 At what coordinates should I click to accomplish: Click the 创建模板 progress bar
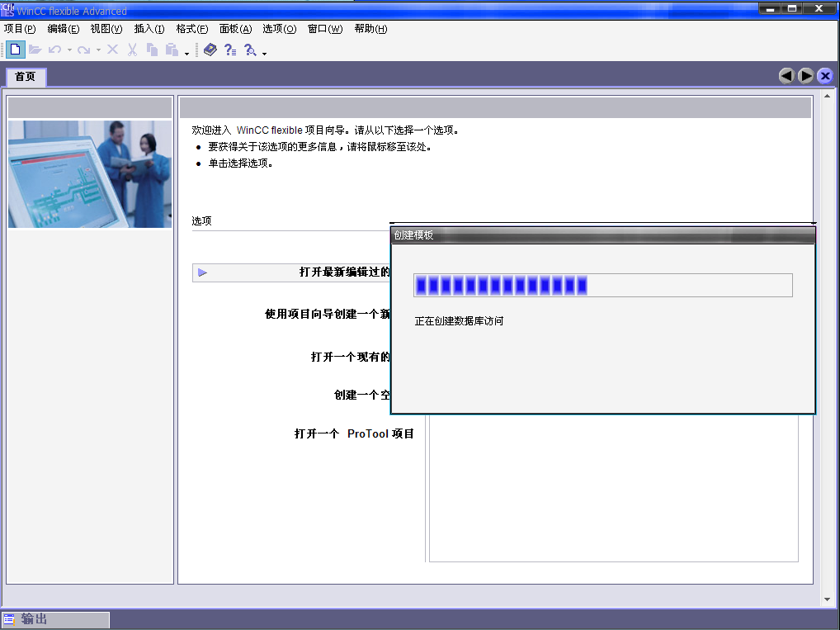[602, 286]
